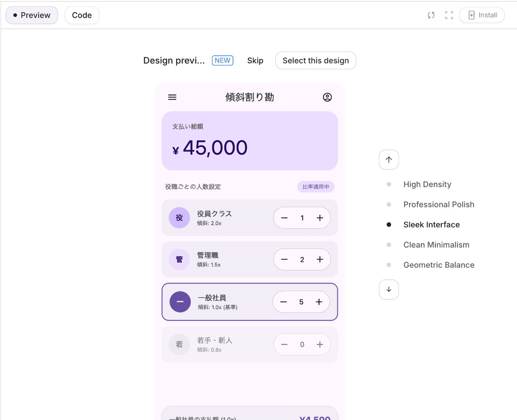Click the 傾斜: 2.0x text

(209, 223)
